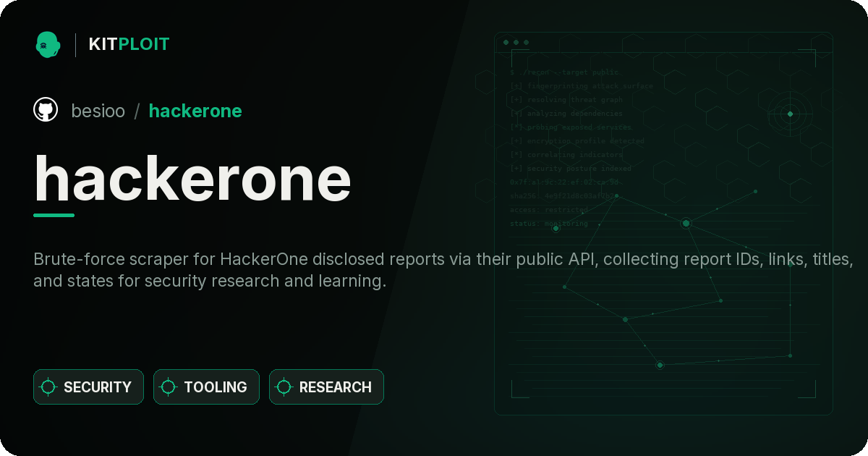Click the 'fingerprinting attack surface' terminal line
Image resolution: width=868 pixels, height=456 pixels.
tap(582, 86)
